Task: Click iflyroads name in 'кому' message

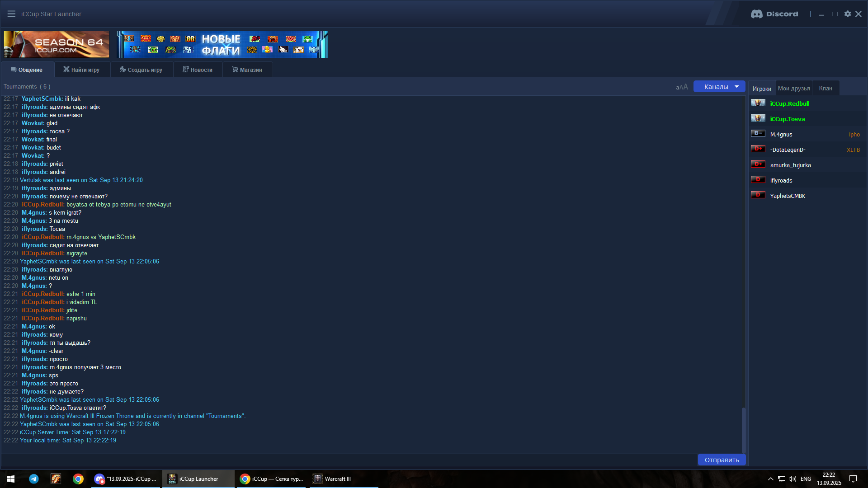Action: point(34,335)
